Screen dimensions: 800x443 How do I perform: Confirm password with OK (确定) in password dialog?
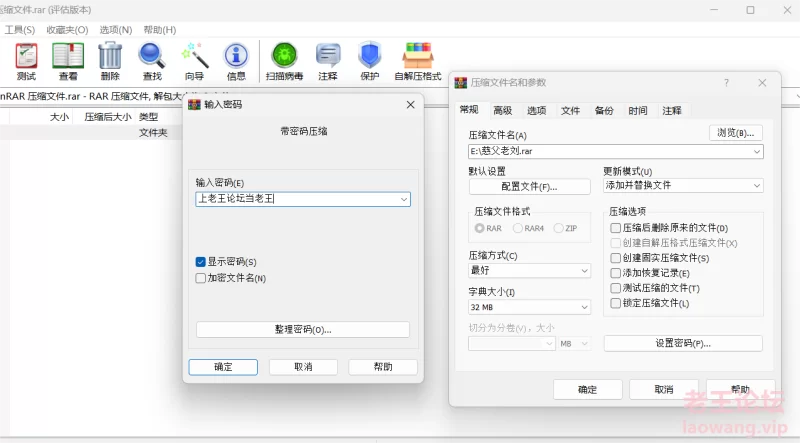[x=223, y=367]
